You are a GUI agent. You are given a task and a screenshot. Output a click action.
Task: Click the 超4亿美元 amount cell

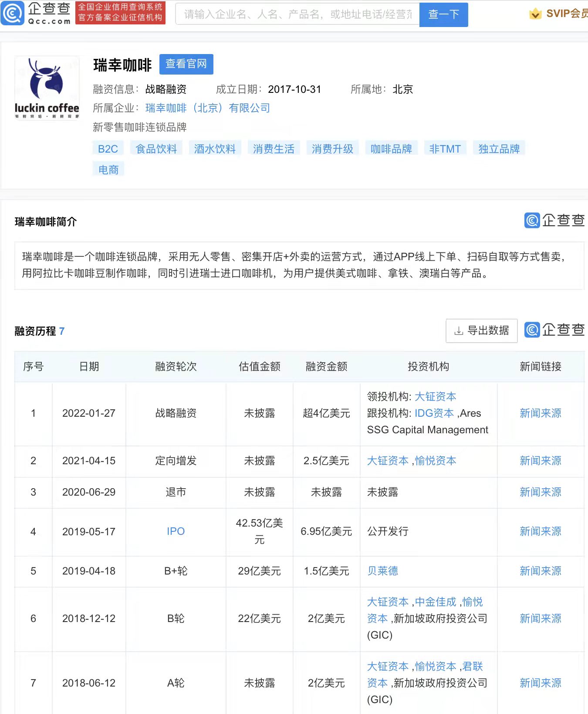point(327,413)
